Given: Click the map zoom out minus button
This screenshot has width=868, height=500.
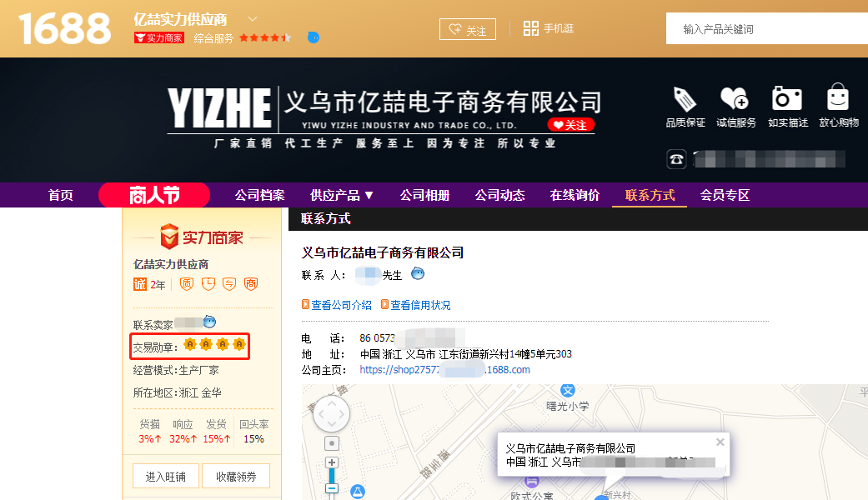Looking at the screenshot, I should point(332,488).
